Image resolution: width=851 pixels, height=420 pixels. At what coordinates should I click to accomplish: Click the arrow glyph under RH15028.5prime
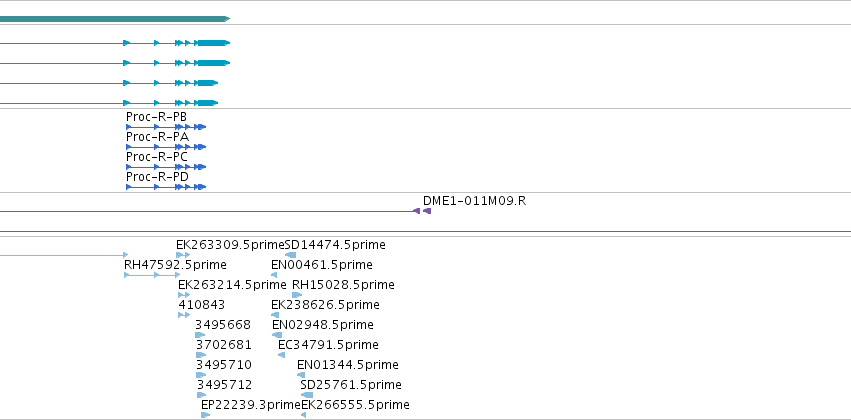pos(297,295)
